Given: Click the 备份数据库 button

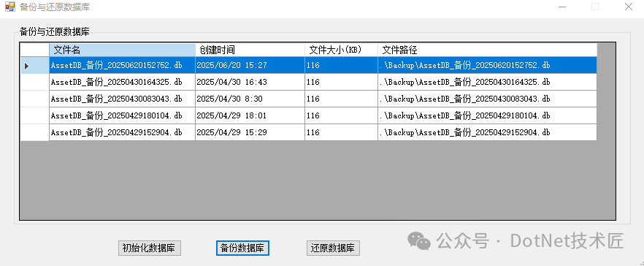Looking at the screenshot, I should 242,248.
